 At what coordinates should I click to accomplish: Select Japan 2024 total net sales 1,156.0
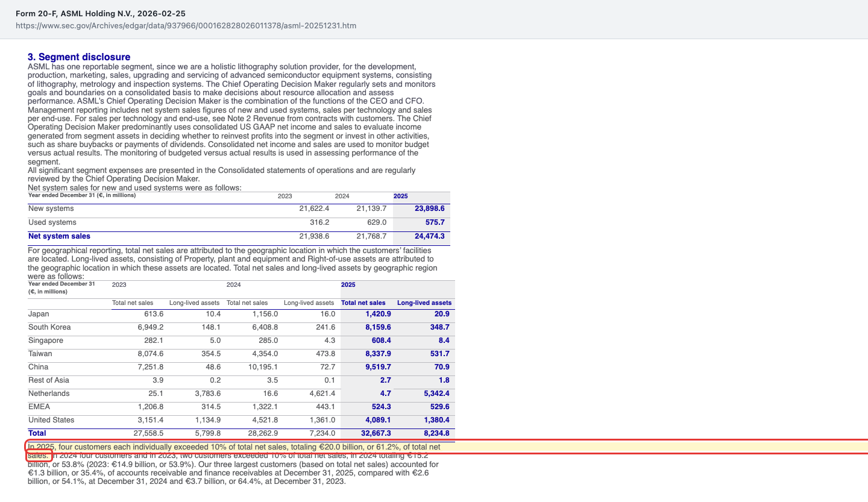(x=265, y=314)
